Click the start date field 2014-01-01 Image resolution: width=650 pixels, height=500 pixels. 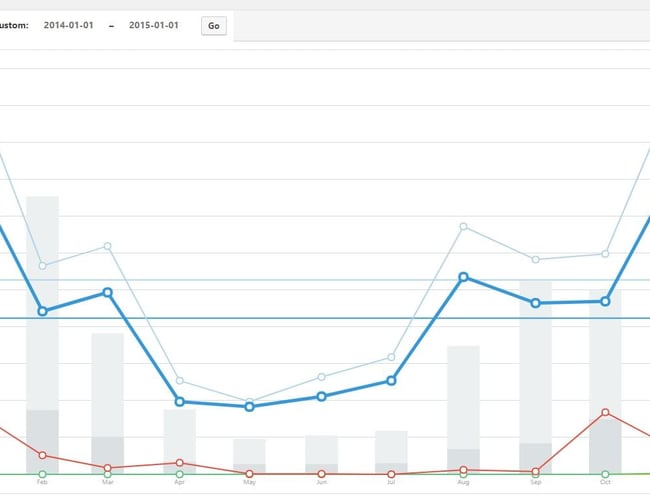pos(69,25)
